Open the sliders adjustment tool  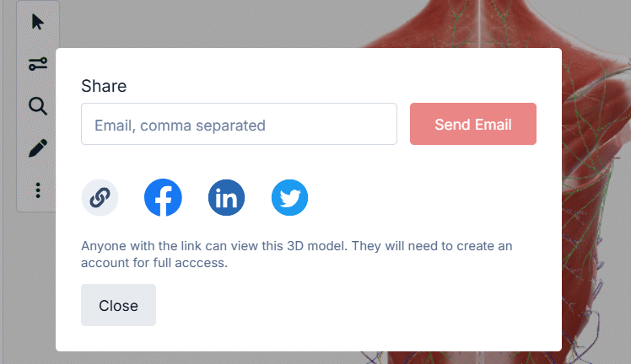pyautogui.click(x=38, y=63)
